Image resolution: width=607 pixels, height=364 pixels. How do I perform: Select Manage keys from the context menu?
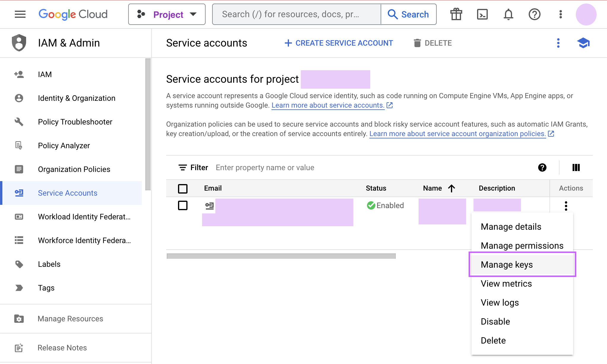pos(507,264)
